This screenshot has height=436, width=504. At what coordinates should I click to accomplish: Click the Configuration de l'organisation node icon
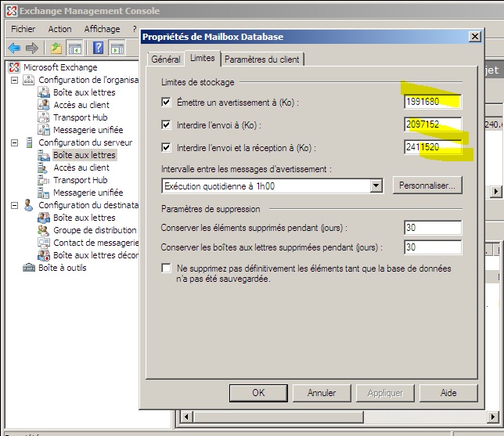tap(28, 80)
